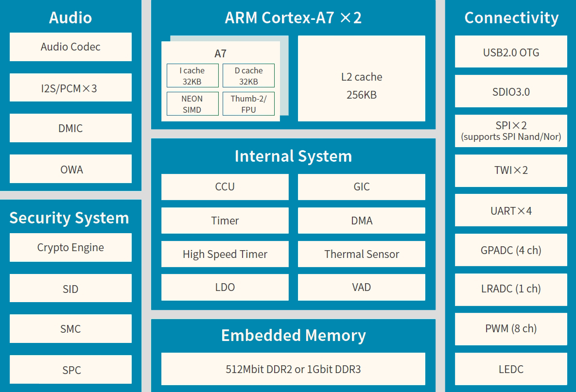The height and width of the screenshot is (392, 576).
Task: Select the Crypto Engine block
Action: pos(70,248)
